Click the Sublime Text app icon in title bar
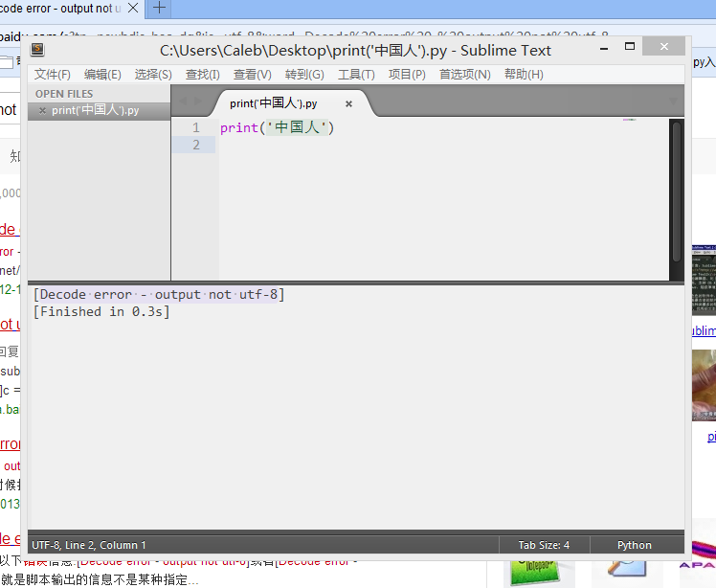This screenshot has width=716, height=588. [37, 50]
